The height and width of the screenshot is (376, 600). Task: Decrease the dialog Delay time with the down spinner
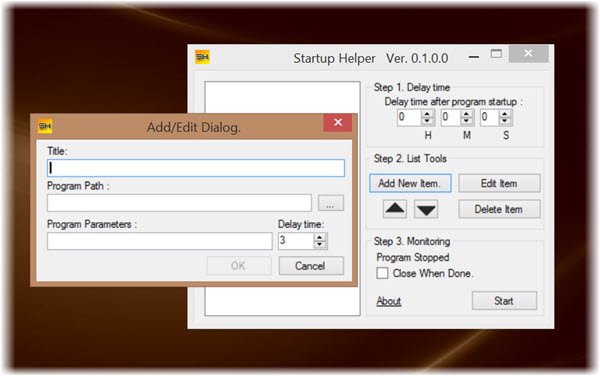[x=320, y=245]
